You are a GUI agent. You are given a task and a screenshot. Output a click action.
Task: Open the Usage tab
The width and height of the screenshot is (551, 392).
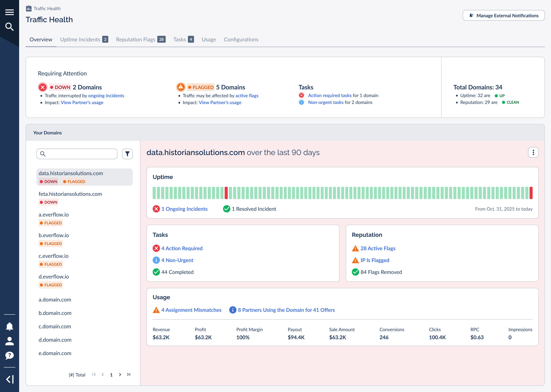(209, 39)
